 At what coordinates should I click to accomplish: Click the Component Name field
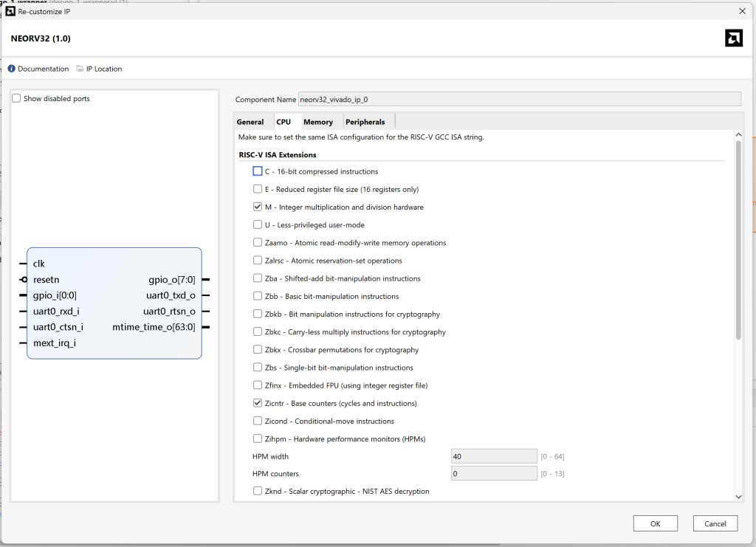(519, 99)
